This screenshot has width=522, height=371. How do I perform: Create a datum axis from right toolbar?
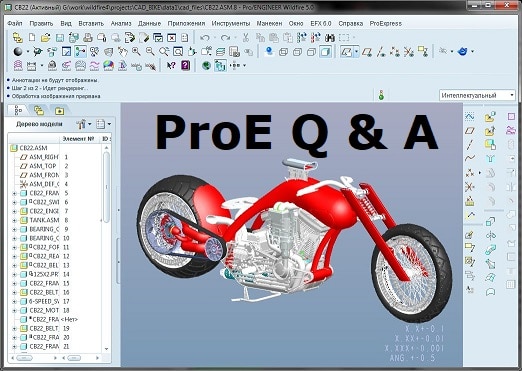(470, 144)
